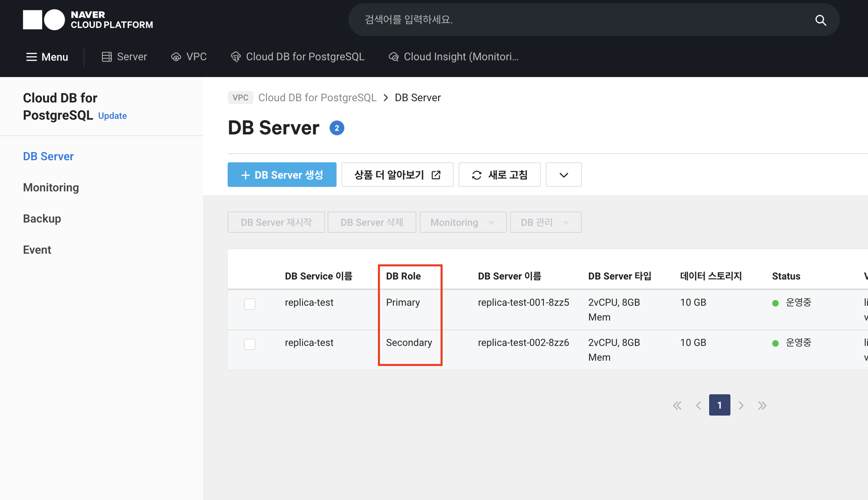Click the DB Server 타입 column header
Viewport: 868px width, 500px height.
(x=620, y=276)
